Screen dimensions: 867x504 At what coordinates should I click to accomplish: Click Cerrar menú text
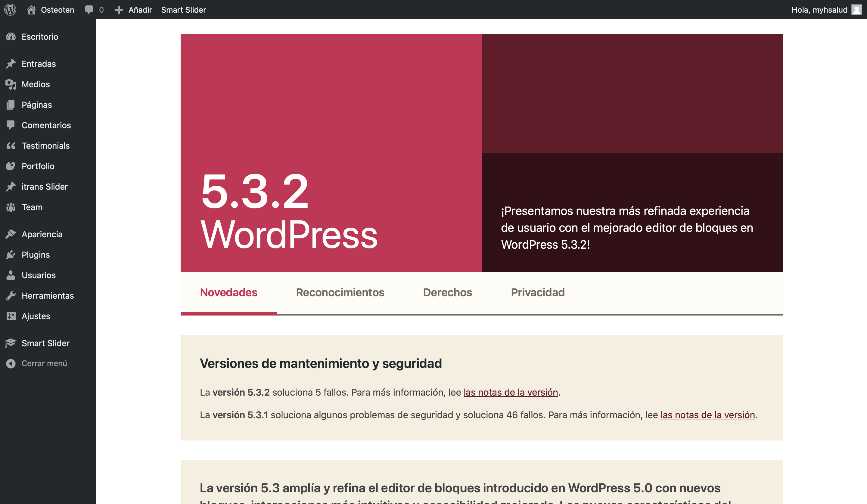point(44,363)
